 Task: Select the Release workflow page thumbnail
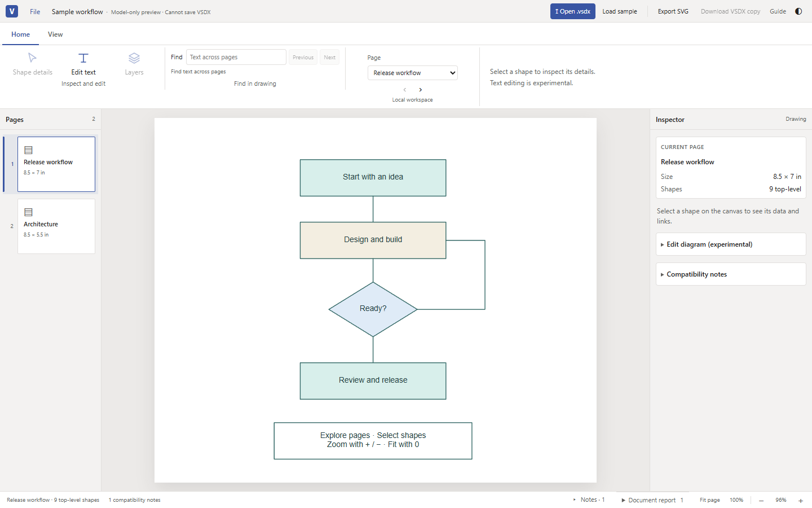click(56, 164)
